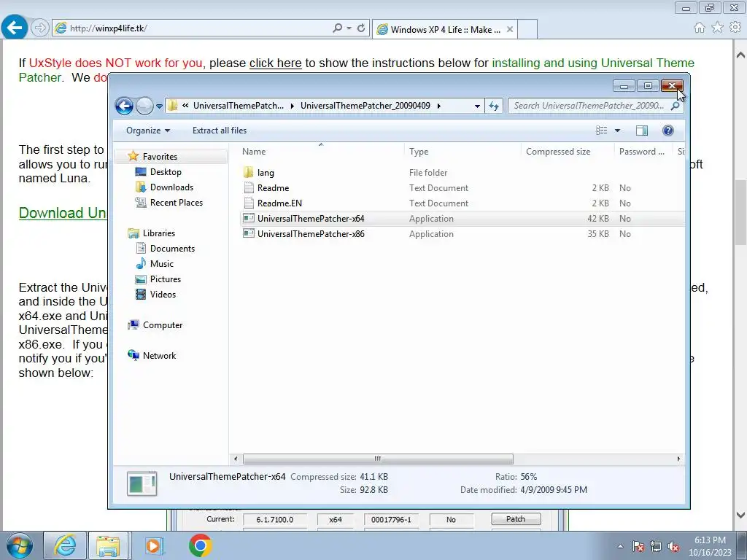Expand the address bar history dropdown
This screenshot has width=747, height=560.
point(477,106)
